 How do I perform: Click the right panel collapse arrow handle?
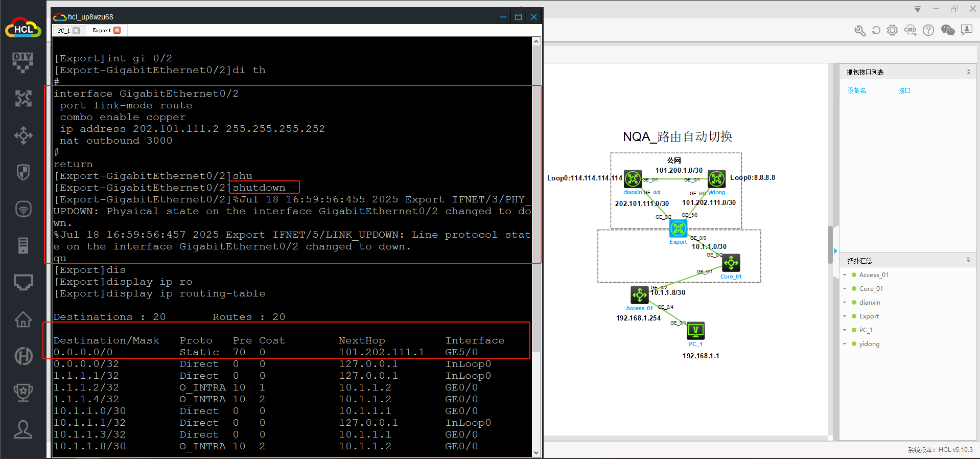click(x=835, y=251)
